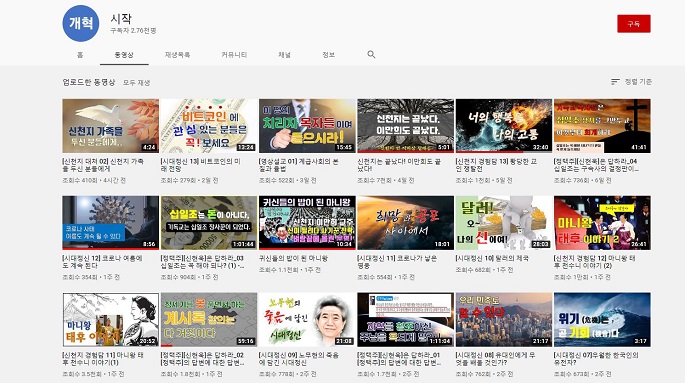Open the 정보 tab
685x383 pixels.
pyautogui.click(x=329, y=55)
